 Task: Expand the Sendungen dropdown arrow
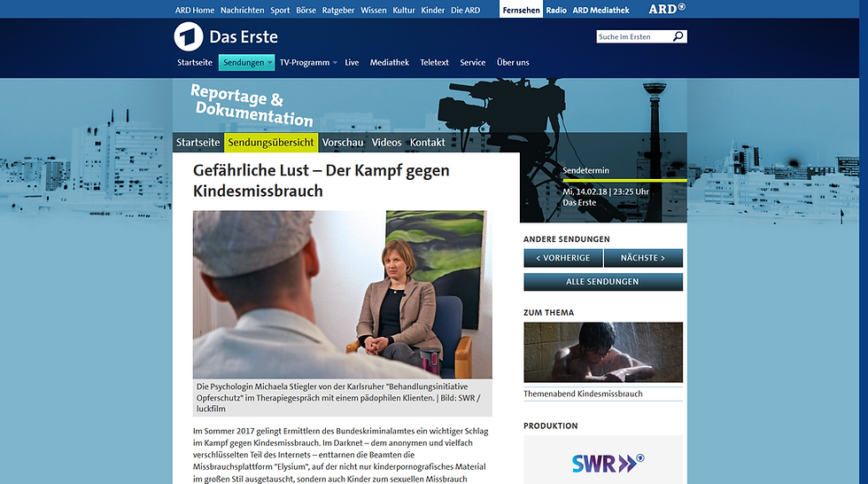tap(269, 63)
